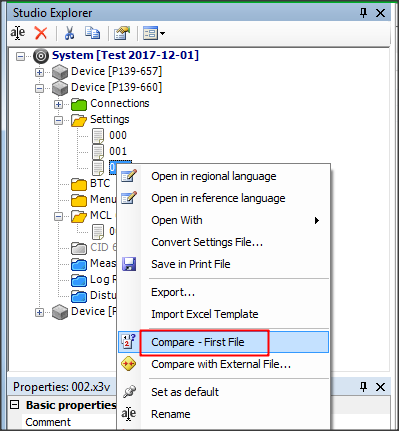Expand the last Device node at bottom
Image resolution: width=399 pixels, height=431 pixels.
pyautogui.click(x=39, y=312)
